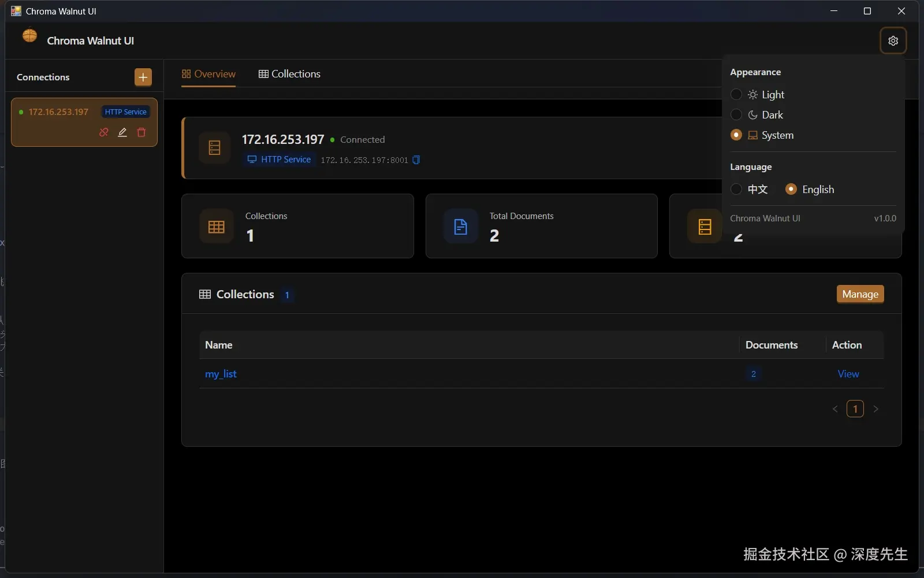The height and width of the screenshot is (578, 924).
Task: Click the grid icon on the Collections card
Action: tap(215, 226)
